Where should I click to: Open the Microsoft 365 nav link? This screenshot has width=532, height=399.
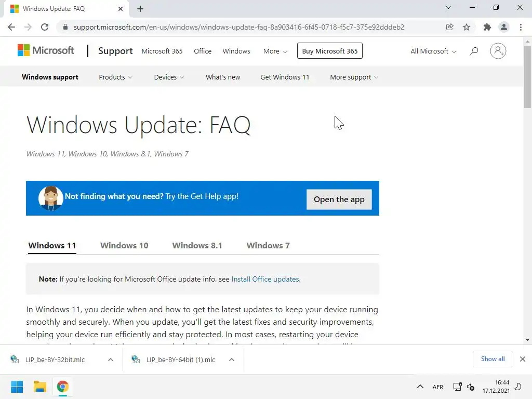tap(162, 51)
